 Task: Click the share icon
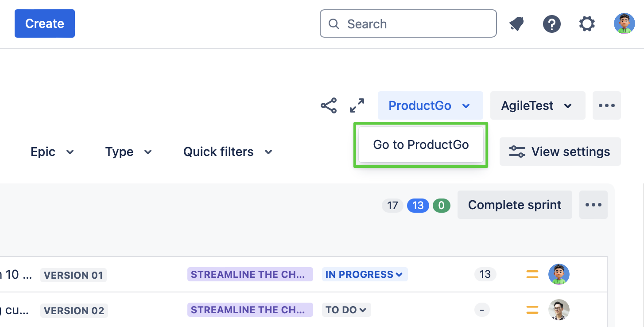coord(329,106)
